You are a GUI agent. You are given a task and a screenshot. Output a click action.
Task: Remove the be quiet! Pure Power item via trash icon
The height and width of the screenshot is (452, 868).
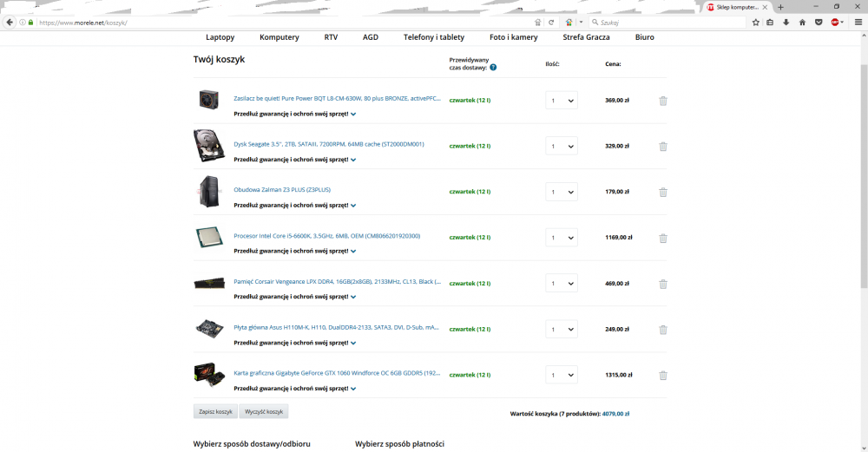pos(662,101)
